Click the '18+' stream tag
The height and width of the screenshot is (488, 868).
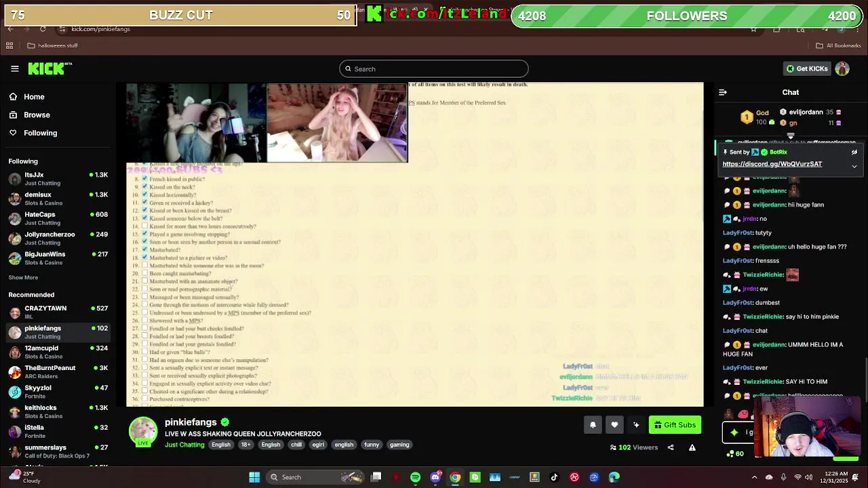coord(245,445)
